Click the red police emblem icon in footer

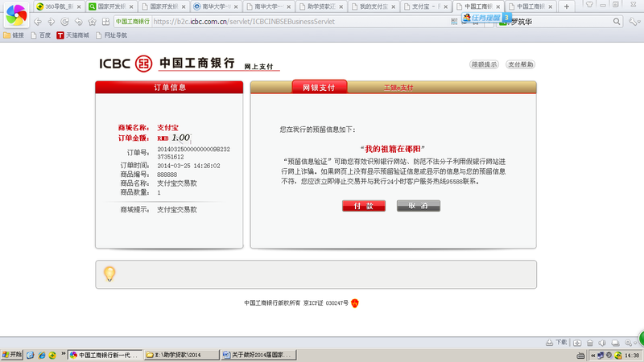[355, 303]
